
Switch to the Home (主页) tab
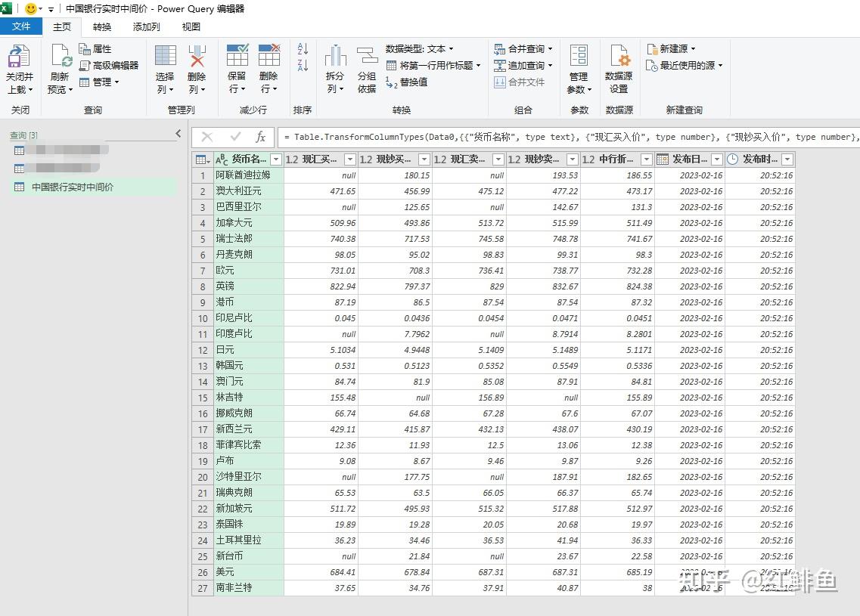[62, 27]
